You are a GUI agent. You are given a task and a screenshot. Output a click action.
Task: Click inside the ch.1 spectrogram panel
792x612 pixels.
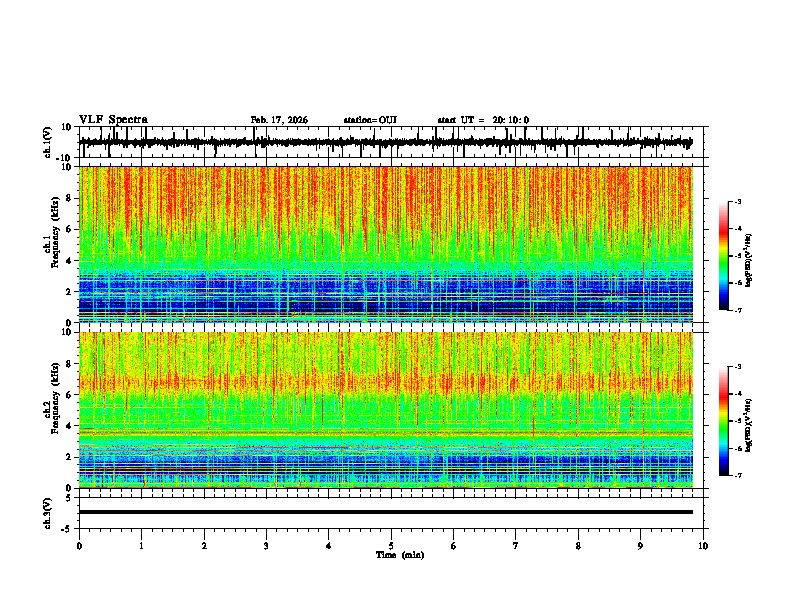click(386, 244)
